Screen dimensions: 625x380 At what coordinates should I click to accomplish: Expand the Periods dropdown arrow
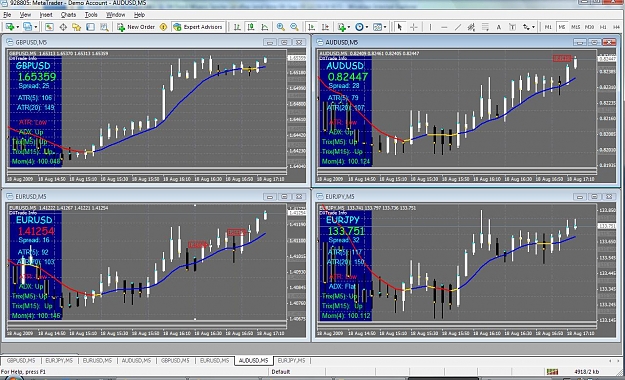(367, 27)
